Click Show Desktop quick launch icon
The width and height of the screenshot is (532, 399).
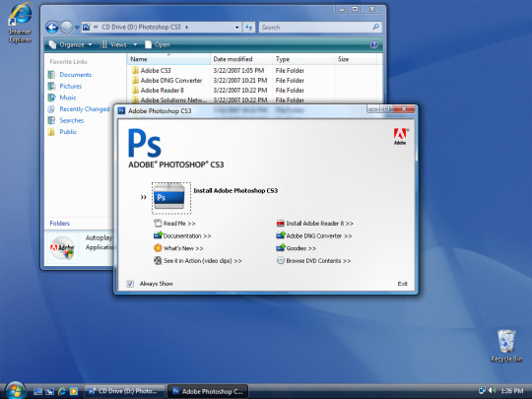[x=37, y=391]
